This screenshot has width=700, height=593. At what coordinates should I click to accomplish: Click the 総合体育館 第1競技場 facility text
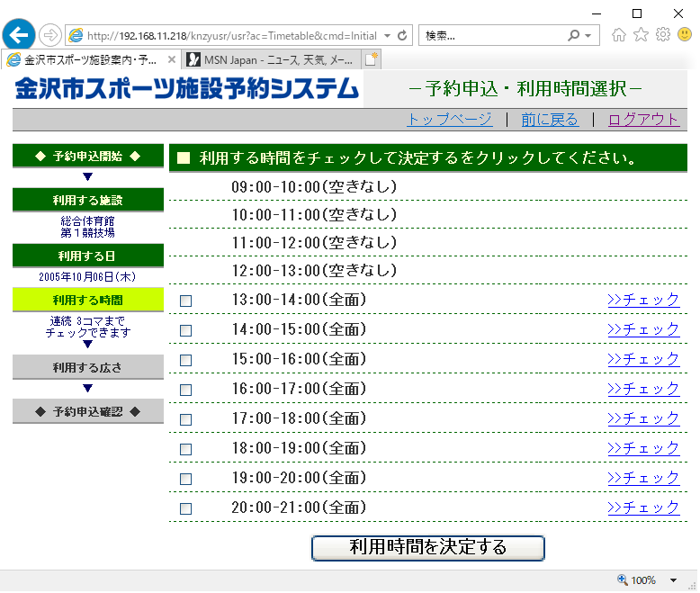(88, 227)
